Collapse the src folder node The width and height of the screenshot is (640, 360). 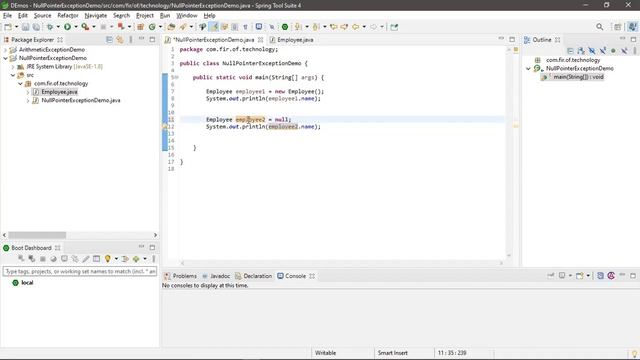tap(13, 75)
